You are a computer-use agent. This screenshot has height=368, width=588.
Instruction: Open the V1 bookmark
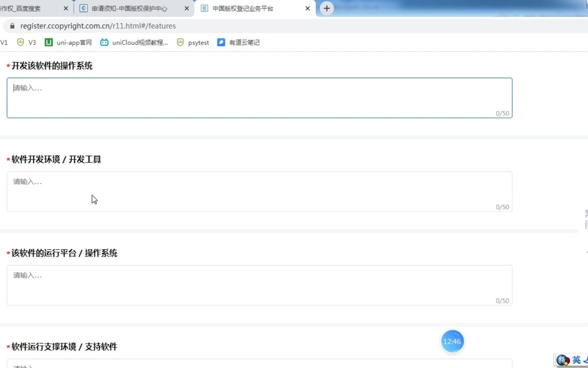pyautogui.click(x=4, y=43)
